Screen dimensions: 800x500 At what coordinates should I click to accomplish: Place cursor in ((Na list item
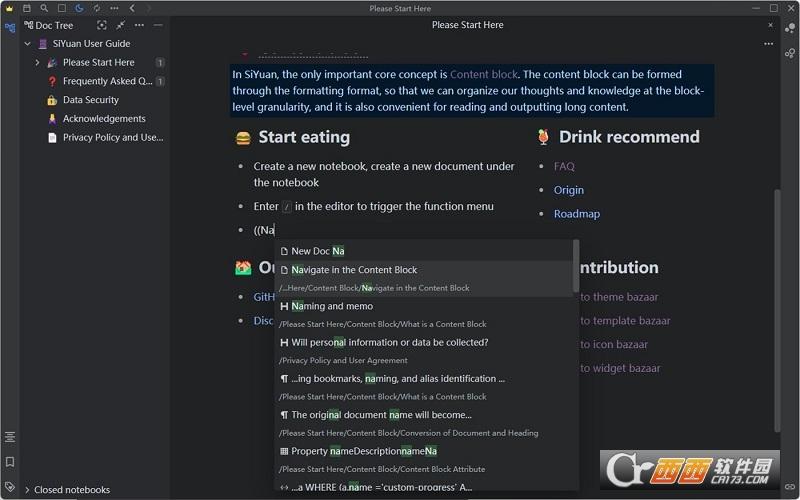(264, 230)
